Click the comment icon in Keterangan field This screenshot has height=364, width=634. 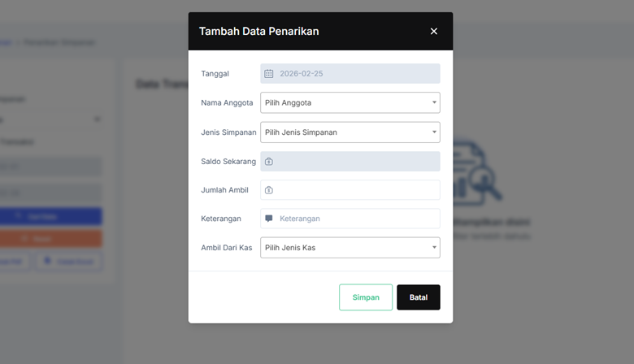click(269, 219)
